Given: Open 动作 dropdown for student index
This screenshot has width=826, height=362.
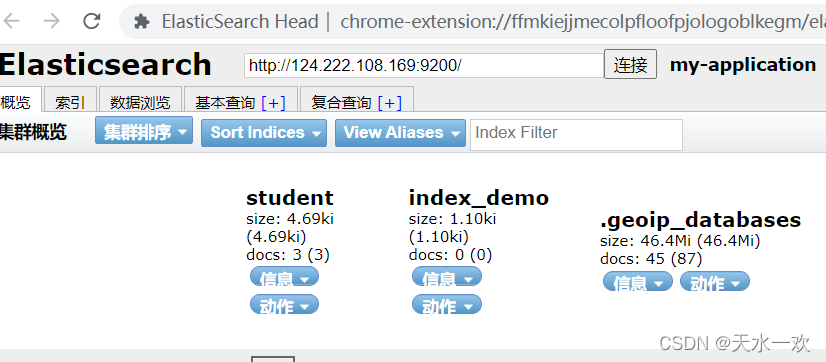Looking at the screenshot, I should point(284,304).
